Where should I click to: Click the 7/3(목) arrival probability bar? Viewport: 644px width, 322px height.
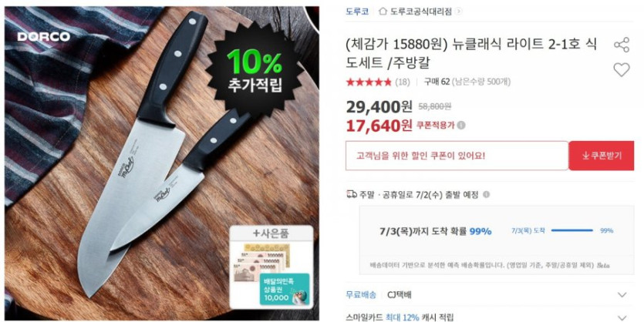(x=572, y=230)
